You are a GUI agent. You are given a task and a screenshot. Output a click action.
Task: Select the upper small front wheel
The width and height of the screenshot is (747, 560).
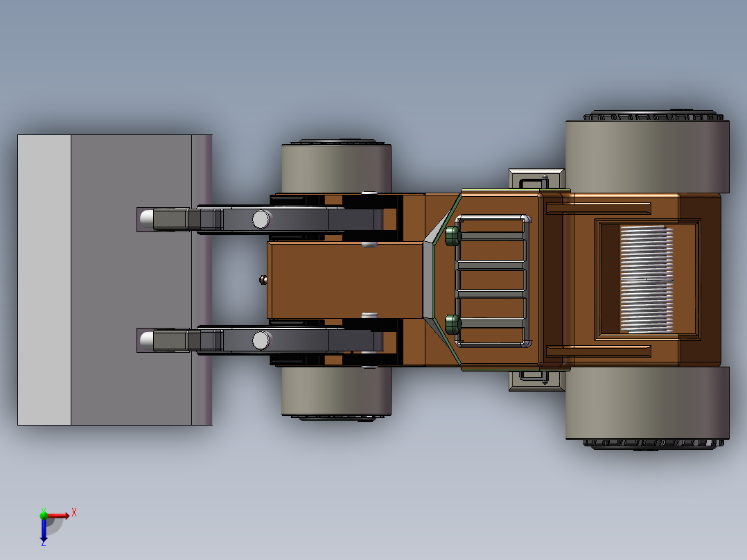(x=336, y=167)
